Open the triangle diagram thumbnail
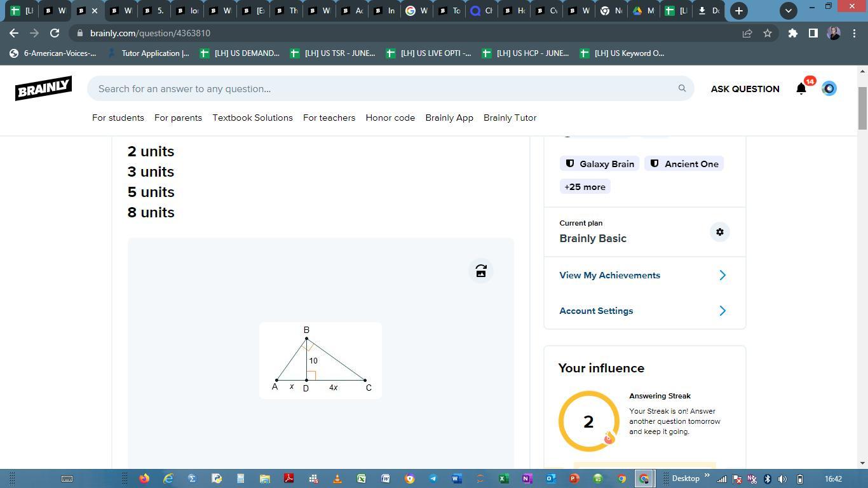868x488 pixels. click(x=320, y=360)
